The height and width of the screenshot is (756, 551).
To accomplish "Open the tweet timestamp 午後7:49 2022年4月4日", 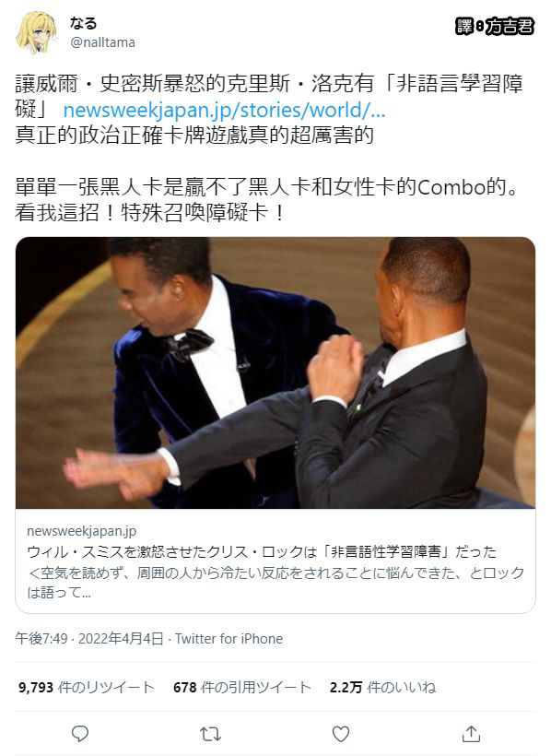I will point(89,638).
